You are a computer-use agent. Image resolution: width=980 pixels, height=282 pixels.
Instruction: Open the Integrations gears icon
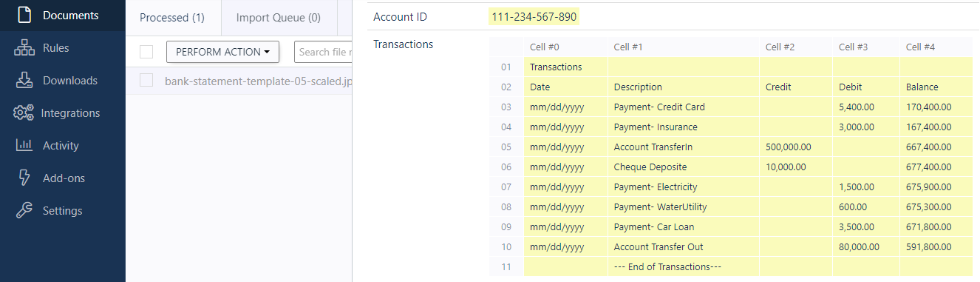click(x=24, y=113)
